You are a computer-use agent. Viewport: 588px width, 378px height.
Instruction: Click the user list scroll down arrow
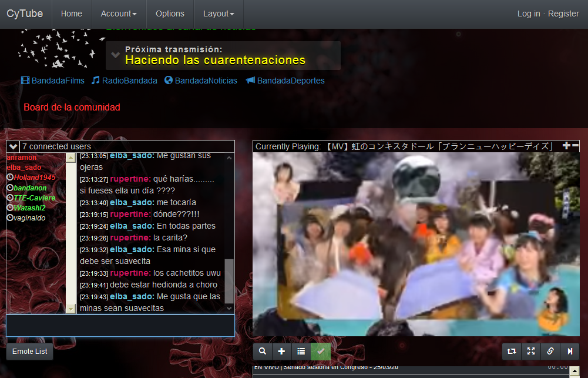coord(71,309)
